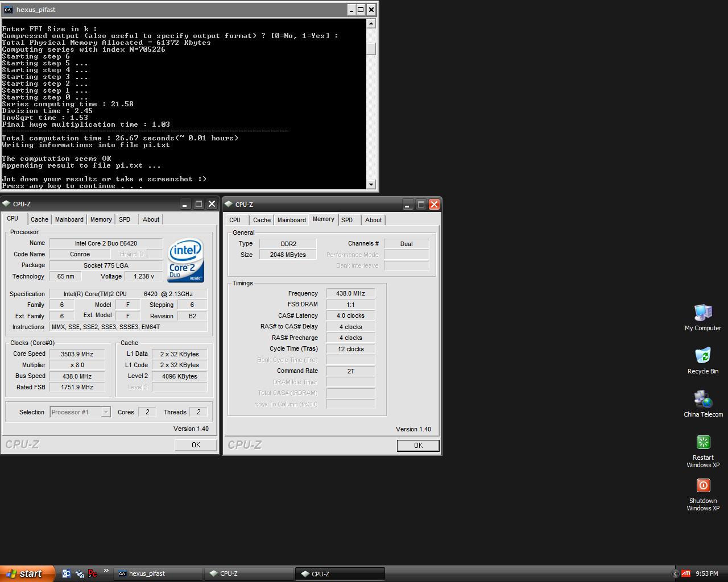Click the FSB:DRAM 1:1 value
The image size is (728, 582).
coord(350,304)
